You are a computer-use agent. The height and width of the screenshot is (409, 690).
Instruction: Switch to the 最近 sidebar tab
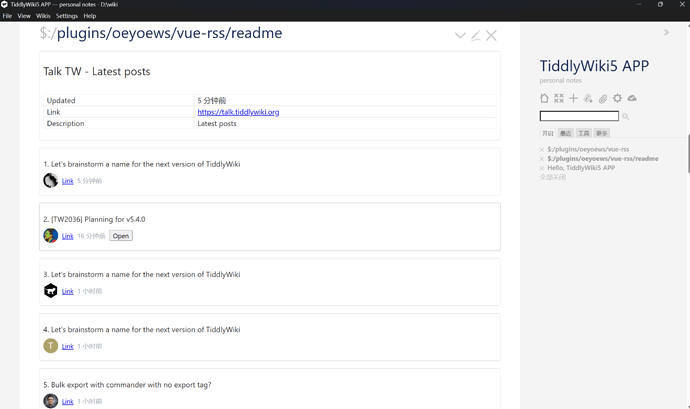pyautogui.click(x=565, y=133)
